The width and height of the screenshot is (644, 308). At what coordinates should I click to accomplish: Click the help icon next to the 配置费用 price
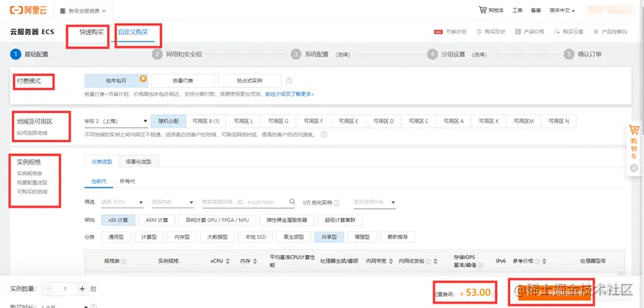pos(494,293)
